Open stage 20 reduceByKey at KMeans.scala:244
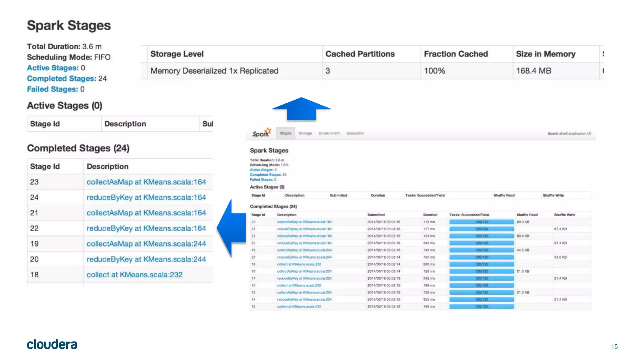This screenshot has height=362, width=644. click(146, 259)
